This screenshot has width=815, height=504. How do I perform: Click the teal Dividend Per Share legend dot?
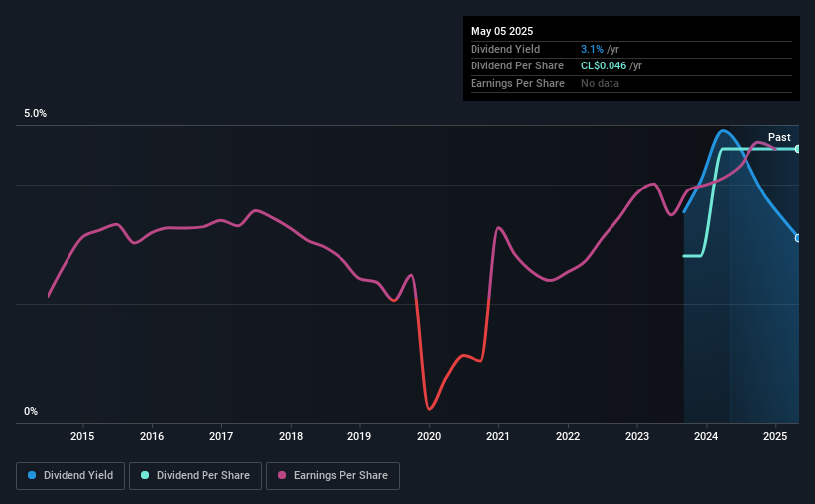[145, 475]
